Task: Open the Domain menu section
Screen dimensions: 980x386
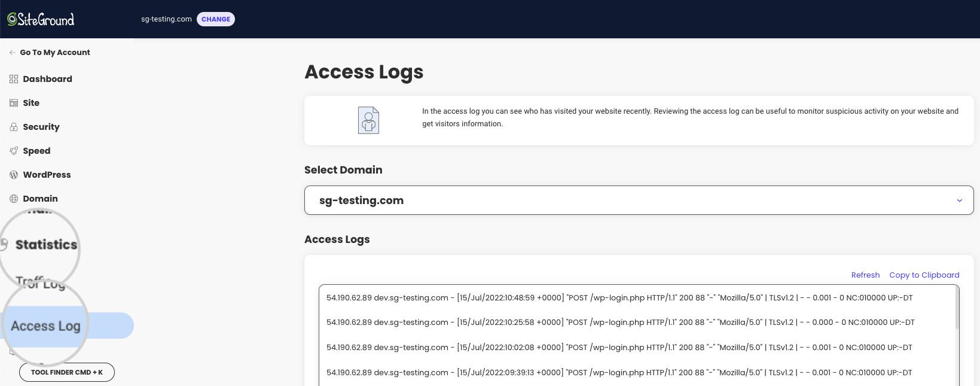Action: coord(40,199)
